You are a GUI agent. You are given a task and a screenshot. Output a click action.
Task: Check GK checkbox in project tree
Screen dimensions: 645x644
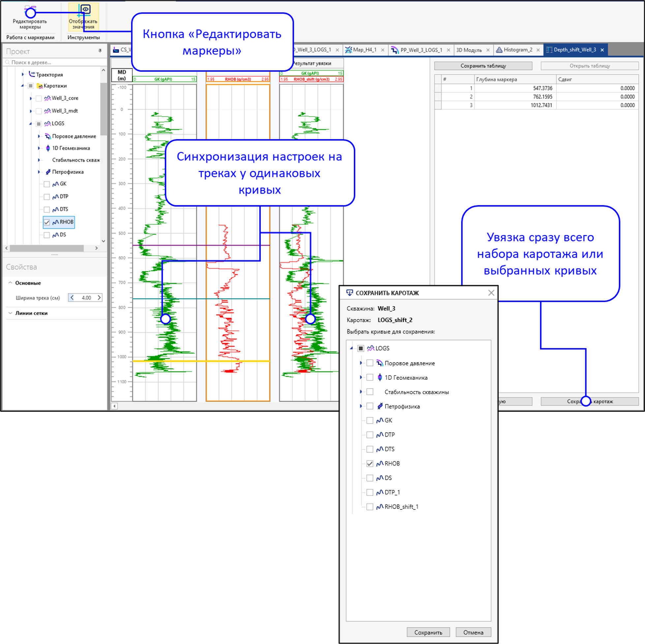point(47,184)
